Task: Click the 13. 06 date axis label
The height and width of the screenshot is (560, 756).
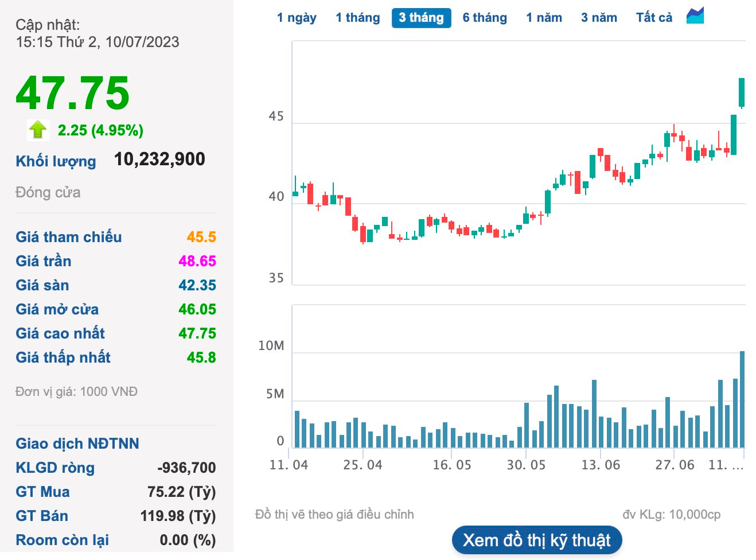Action: tap(601, 465)
